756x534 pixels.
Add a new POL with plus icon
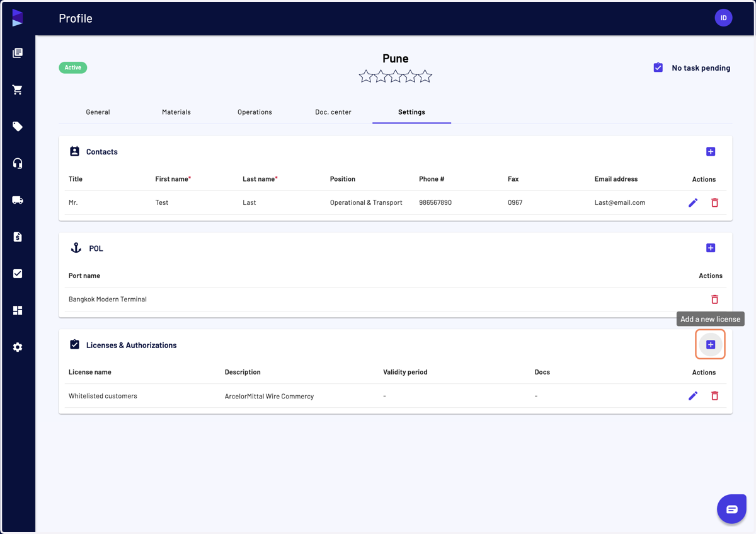pos(711,248)
